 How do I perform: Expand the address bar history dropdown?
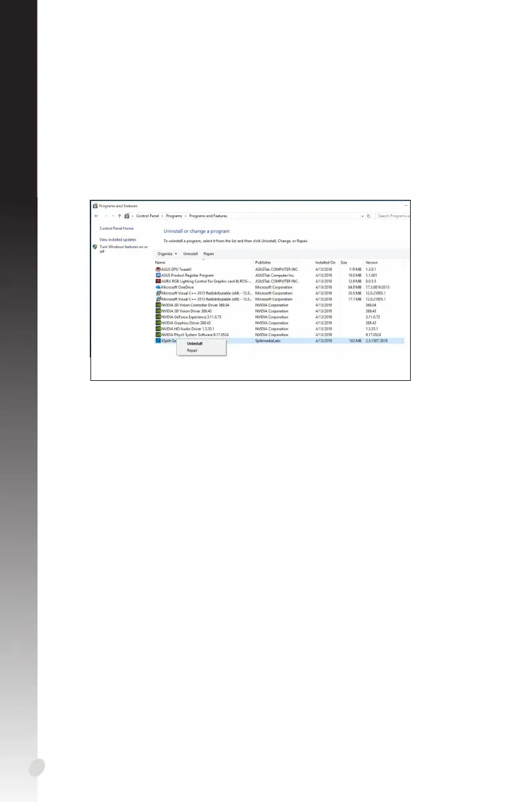362,216
